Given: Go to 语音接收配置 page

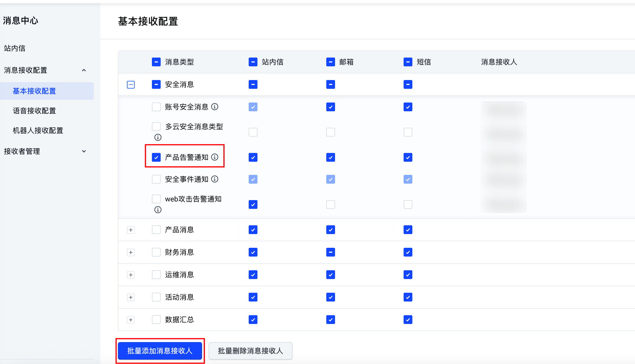Looking at the screenshot, I should pos(34,111).
